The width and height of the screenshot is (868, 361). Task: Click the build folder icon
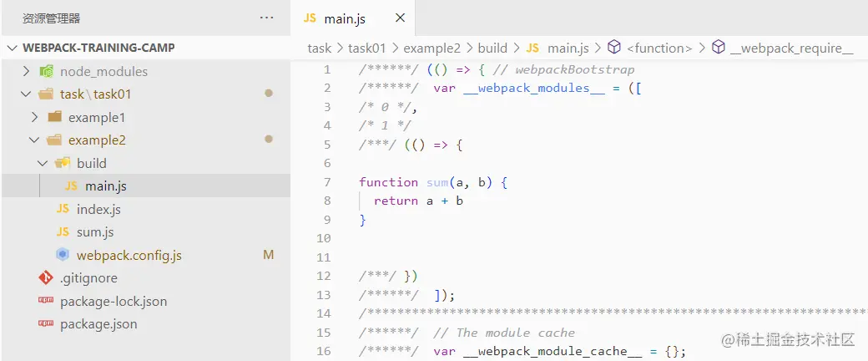click(63, 163)
